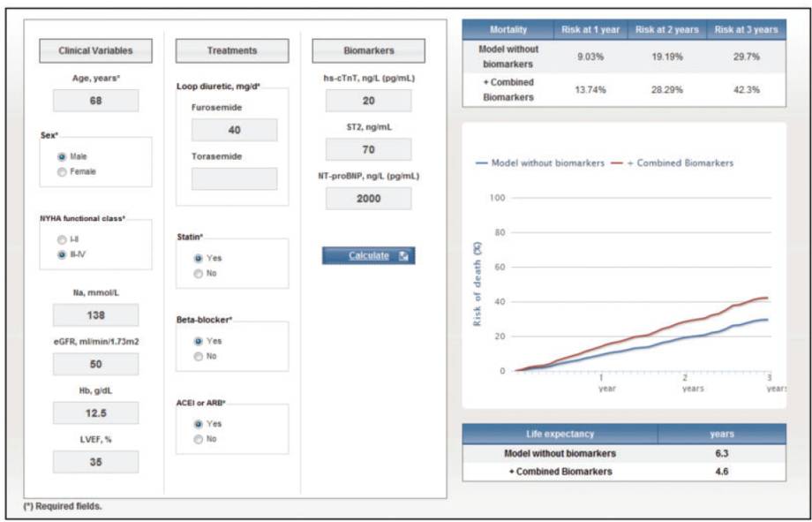Click the Clinical Variables header
The width and height of the screenshot is (812, 522).
pos(95,50)
